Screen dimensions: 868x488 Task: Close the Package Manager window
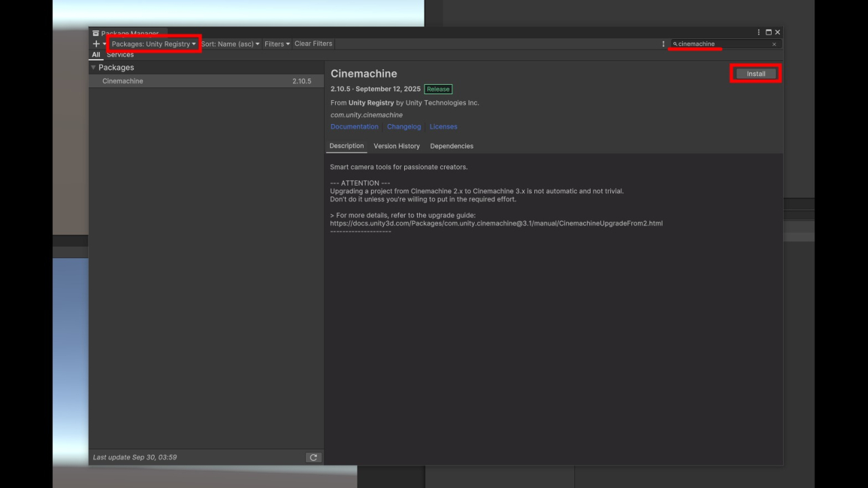[777, 33]
